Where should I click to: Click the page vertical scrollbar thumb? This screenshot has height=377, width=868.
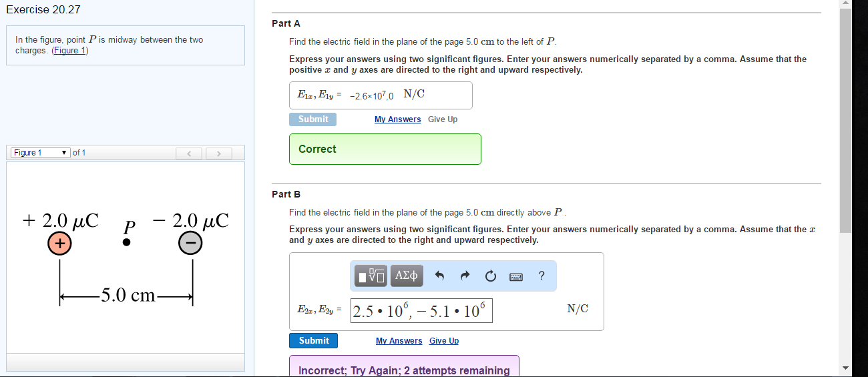[845, 120]
